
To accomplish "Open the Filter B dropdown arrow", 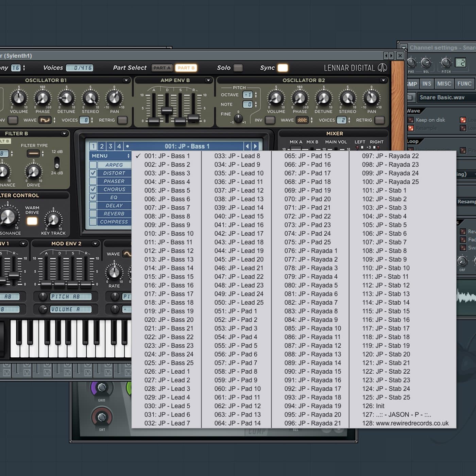I will (64, 134).
